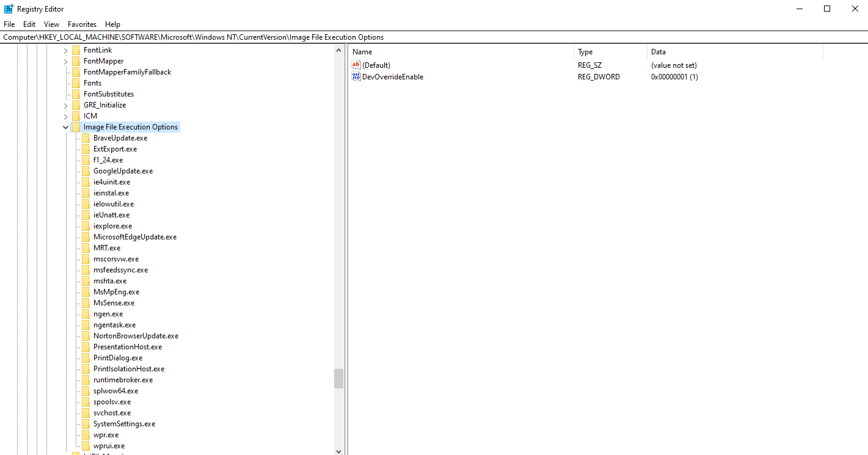The height and width of the screenshot is (455, 868).
Task: Click the REG_DWORD type cell
Action: click(x=599, y=77)
